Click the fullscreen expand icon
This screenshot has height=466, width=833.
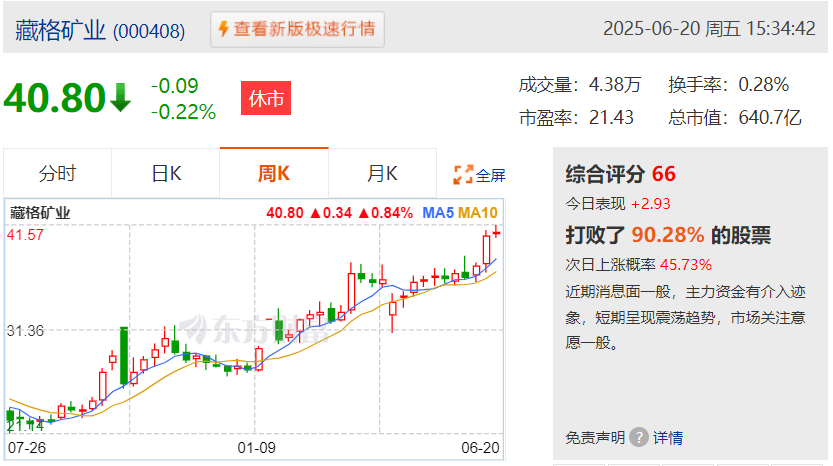tap(463, 175)
